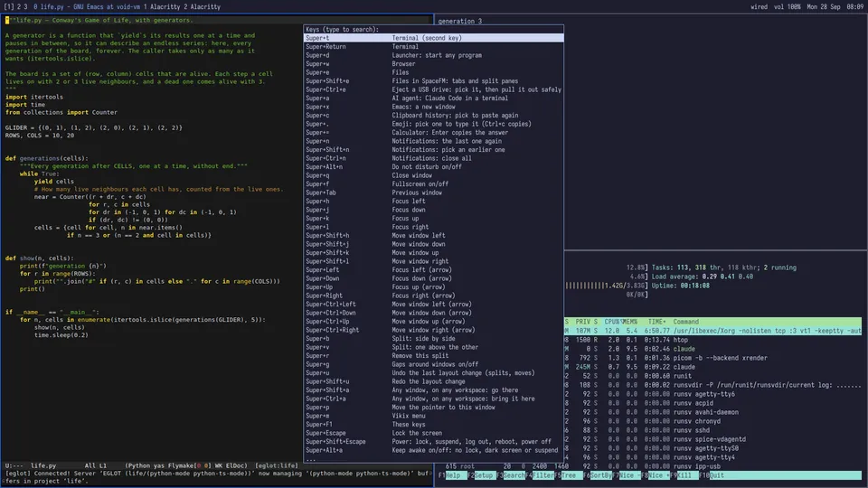The width and height of the screenshot is (868, 488).
Task: Select the Super+w Browser entry
Action: pos(433,63)
